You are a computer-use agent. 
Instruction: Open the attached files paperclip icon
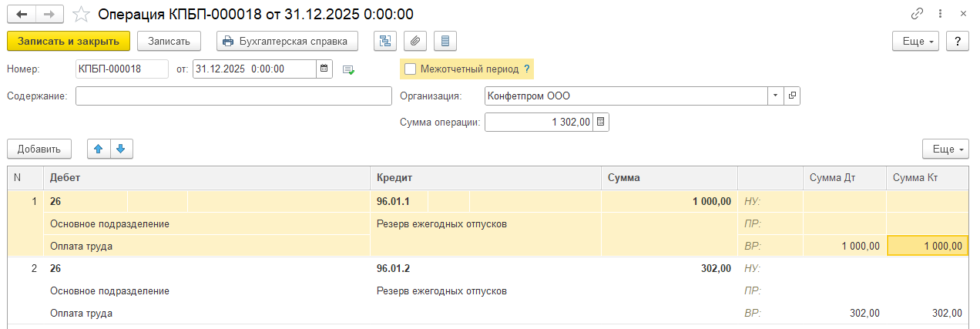[415, 41]
